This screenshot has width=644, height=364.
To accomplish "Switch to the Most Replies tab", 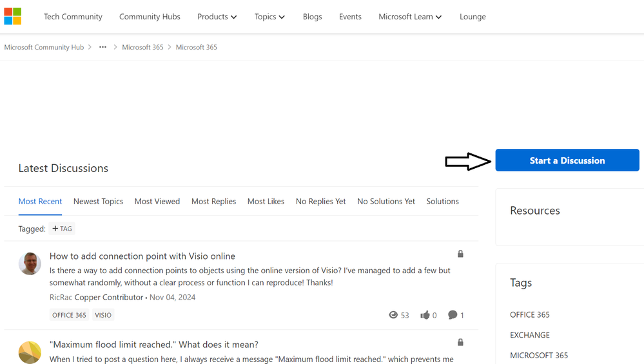I will point(213,202).
